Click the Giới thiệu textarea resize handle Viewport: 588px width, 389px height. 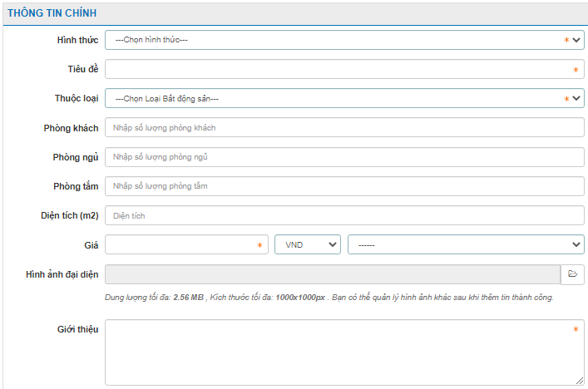point(580,381)
